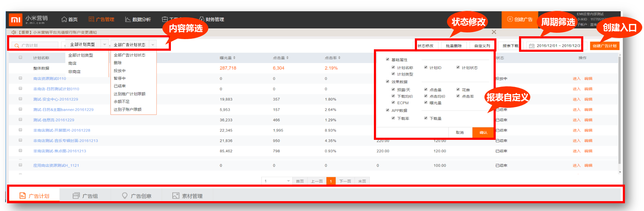Toggle the ECPM column checkbox
The width and height of the screenshot is (644, 211).
click(393, 103)
